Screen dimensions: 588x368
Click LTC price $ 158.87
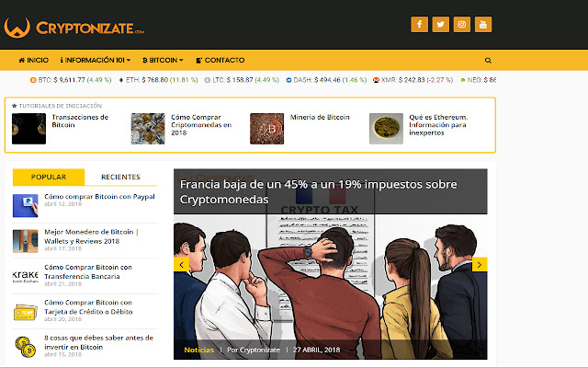pyautogui.click(x=240, y=80)
